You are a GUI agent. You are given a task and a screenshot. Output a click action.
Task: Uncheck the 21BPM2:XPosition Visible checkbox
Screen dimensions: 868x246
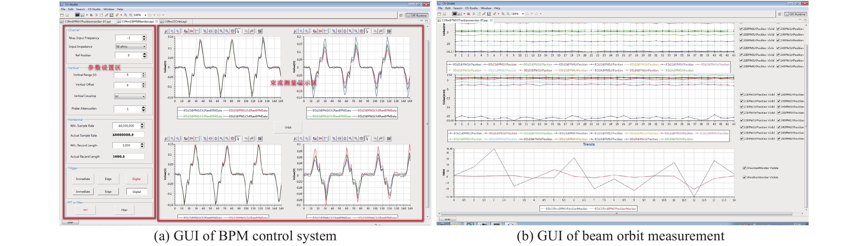pyautogui.click(x=741, y=29)
